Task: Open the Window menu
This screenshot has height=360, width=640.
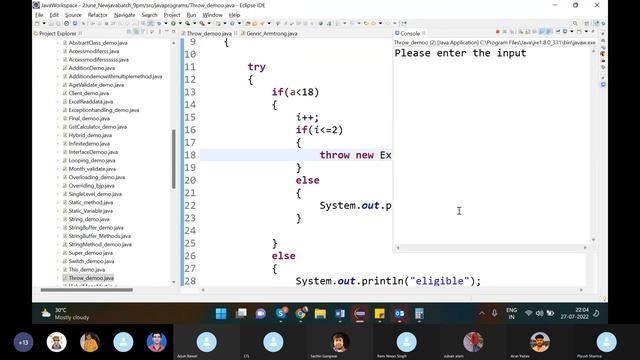Action: pos(213,15)
